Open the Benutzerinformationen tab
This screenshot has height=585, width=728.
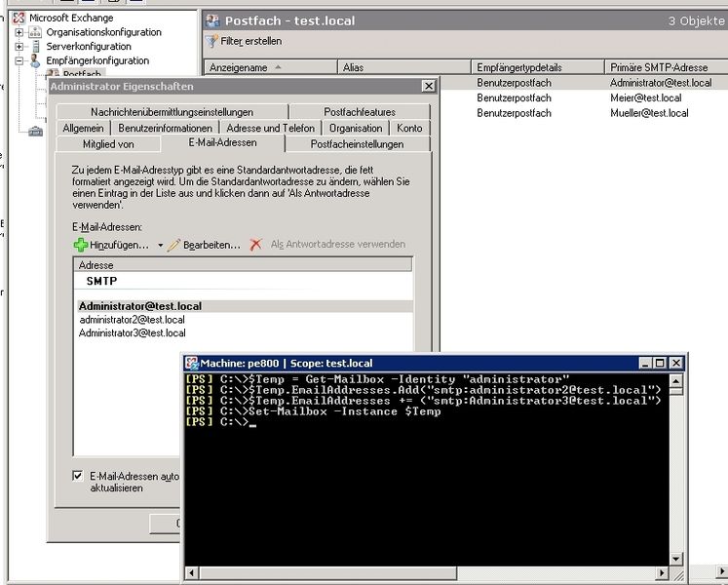click(165, 128)
